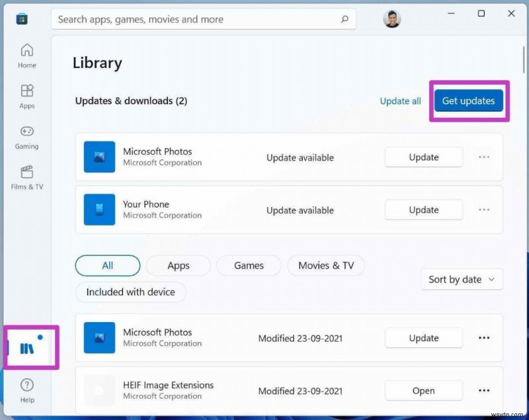Viewport: 529px width, 420px height.
Task: Click the Update all link
Action: [400, 101]
